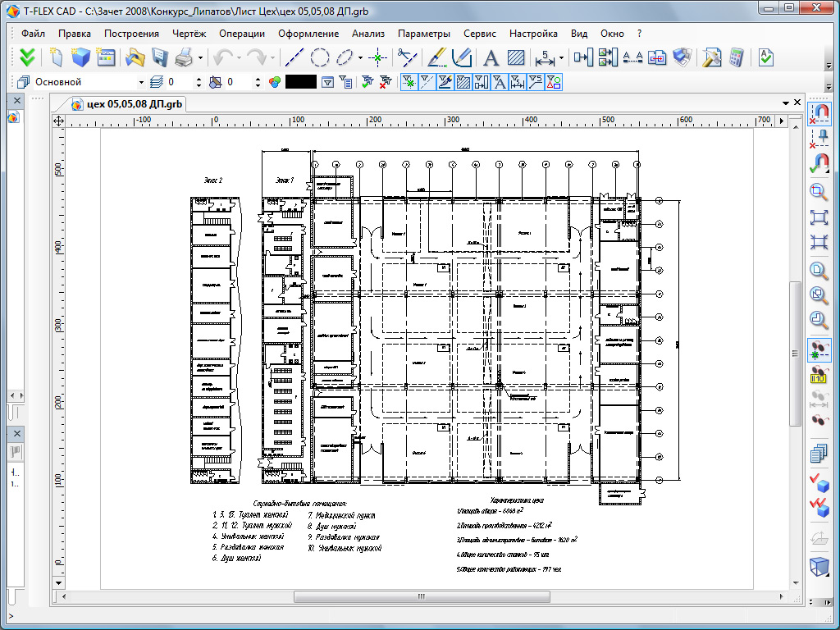Screen dimensions: 840x630
Task: Open the Чертёж menu
Action: tap(189, 34)
